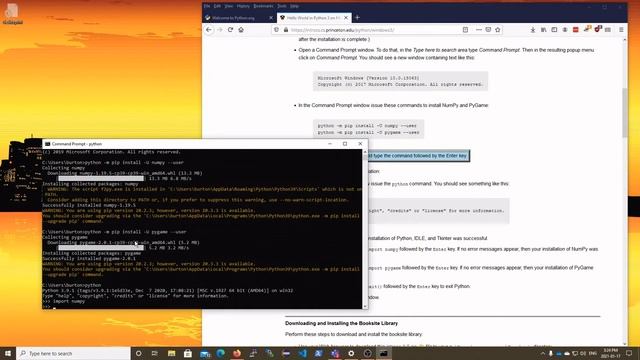Open Firefox History menu

[243, 6]
